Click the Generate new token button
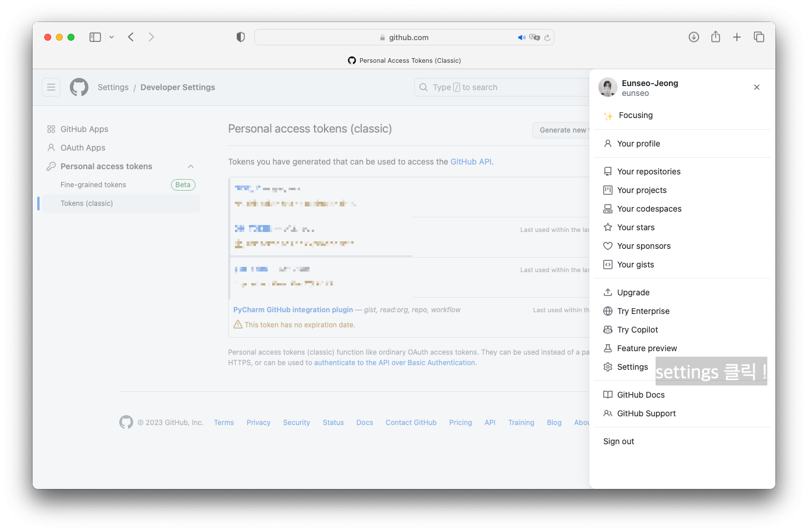The image size is (808, 532). [x=561, y=130]
